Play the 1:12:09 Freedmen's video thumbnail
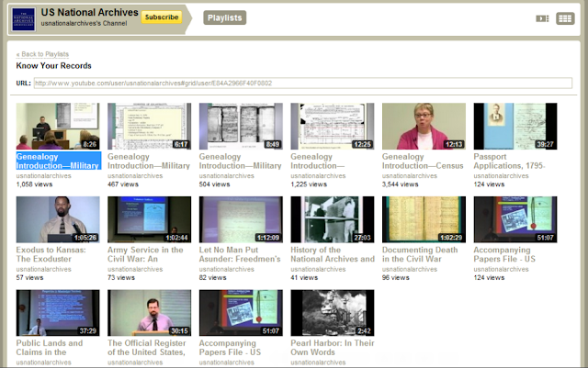This screenshot has width=588, height=368. pyautogui.click(x=241, y=219)
